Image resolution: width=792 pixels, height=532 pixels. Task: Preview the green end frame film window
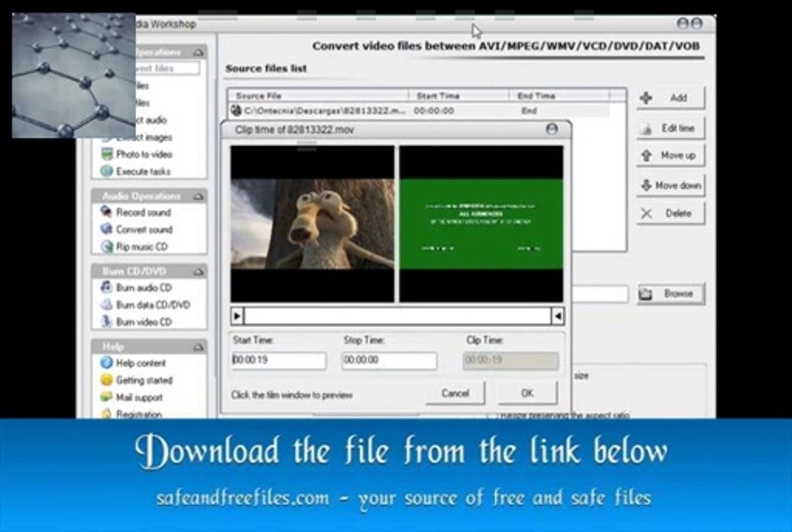click(481, 224)
